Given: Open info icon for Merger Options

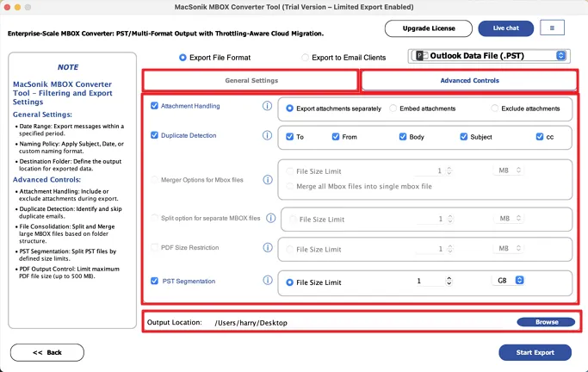Looking at the screenshot, I should (x=268, y=180).
